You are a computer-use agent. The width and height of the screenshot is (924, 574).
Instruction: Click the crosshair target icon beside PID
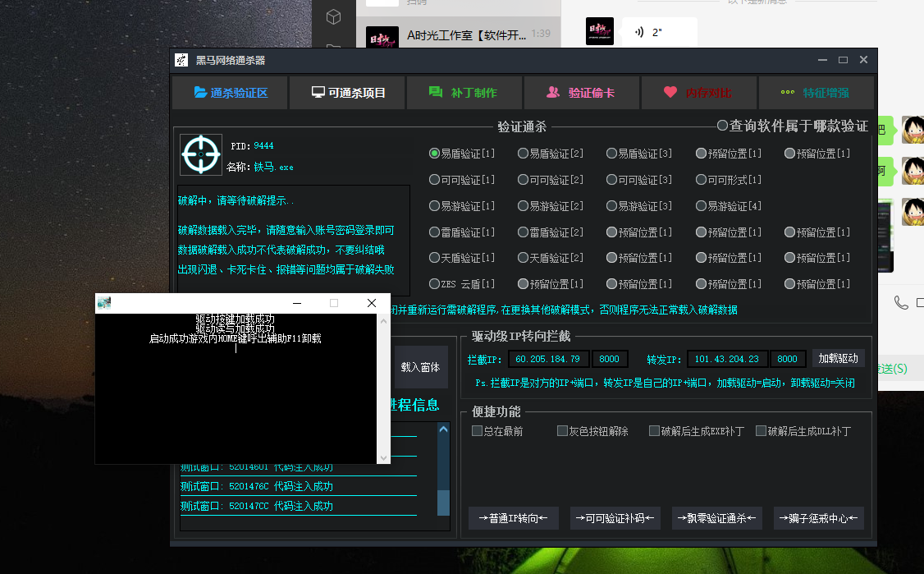click(x=201, y=154)
